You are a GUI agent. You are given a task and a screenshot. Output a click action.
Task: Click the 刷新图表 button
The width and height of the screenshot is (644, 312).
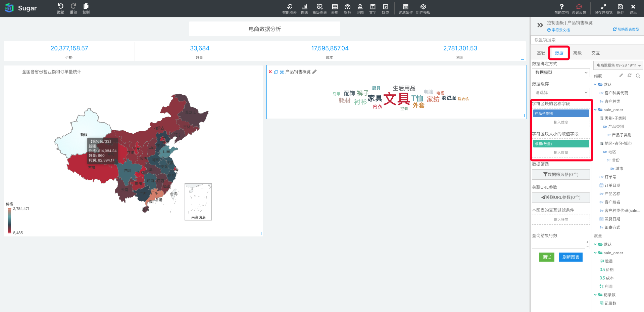[571, 257]
